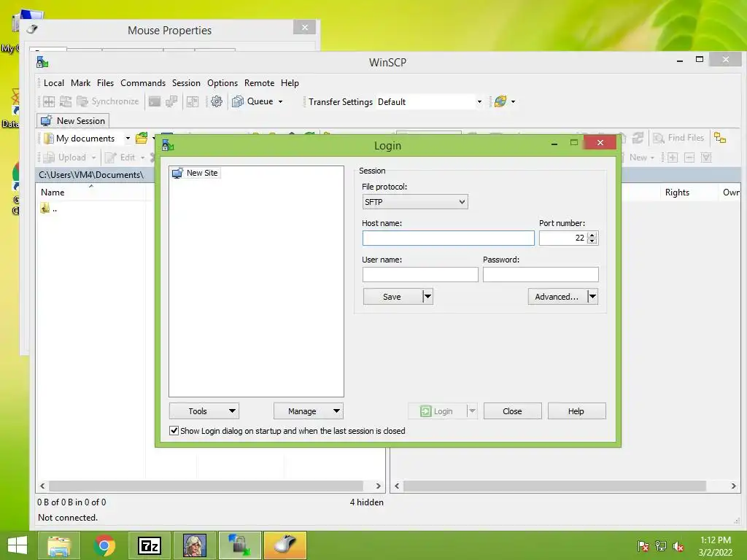Click the Edit toolbar button
Viewport: 747px width, 560px height.
click(120, 157)
